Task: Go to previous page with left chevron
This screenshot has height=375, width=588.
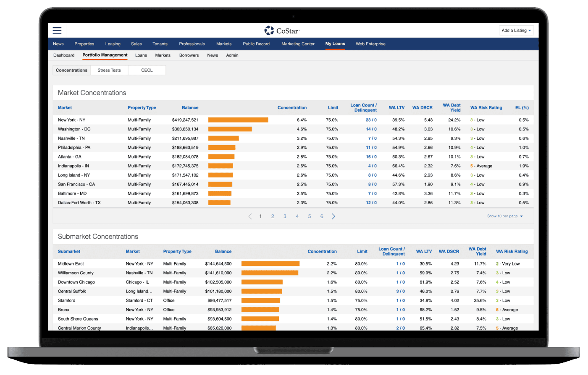Action: point(250,216)
